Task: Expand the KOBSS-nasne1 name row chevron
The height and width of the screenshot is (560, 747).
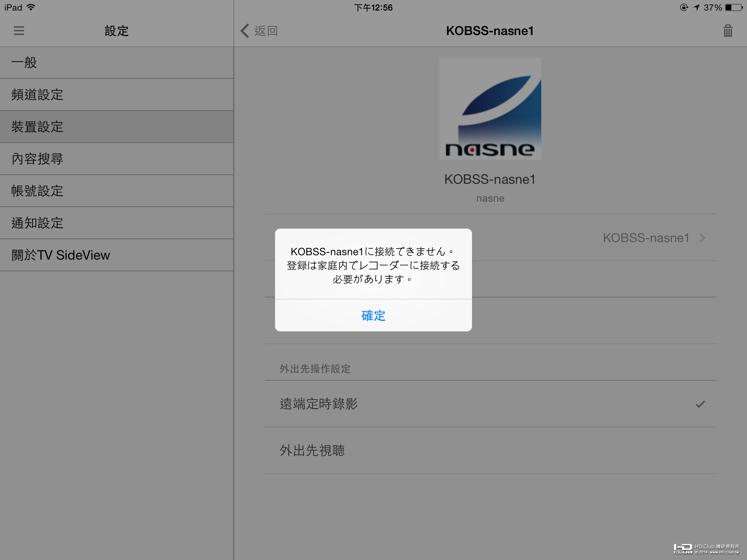Action: pyautogui.click(x=703, y=238)
